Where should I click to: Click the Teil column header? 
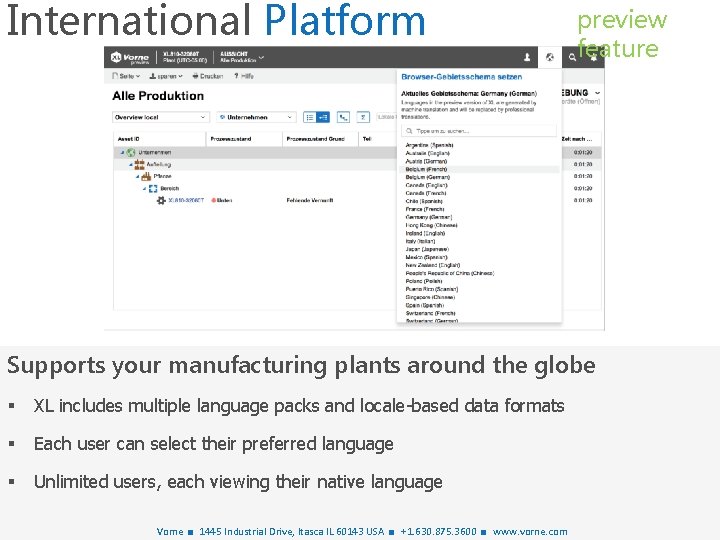pos(366,139)
